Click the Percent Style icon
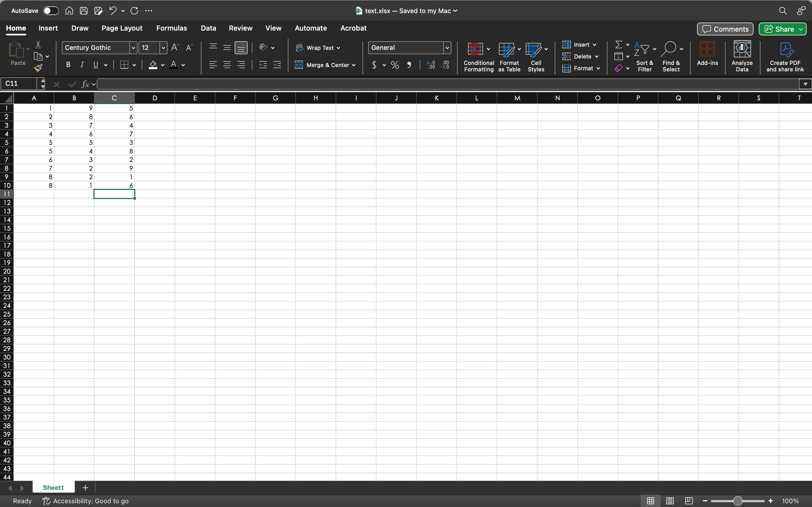The image size is (812, 507). 395,65
